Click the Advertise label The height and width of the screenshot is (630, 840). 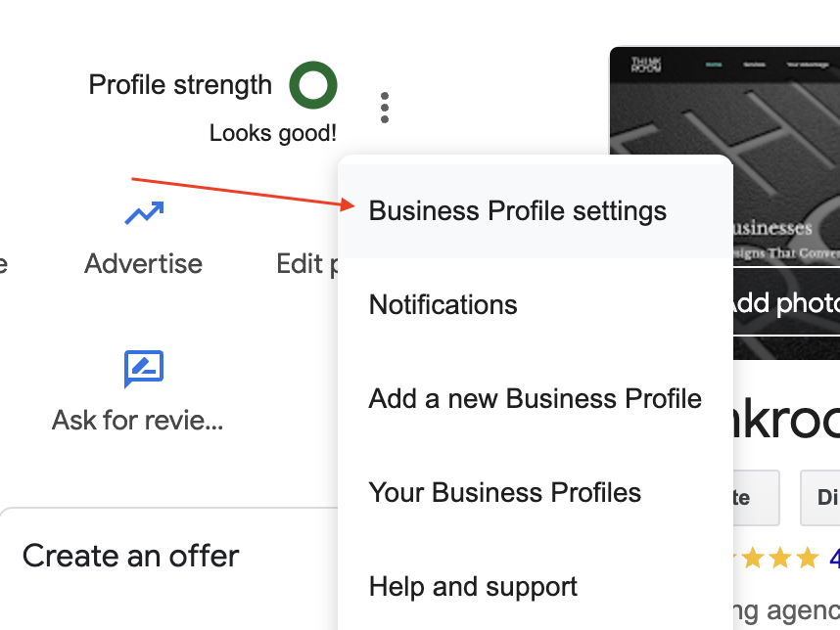click(x=144, y=263)
